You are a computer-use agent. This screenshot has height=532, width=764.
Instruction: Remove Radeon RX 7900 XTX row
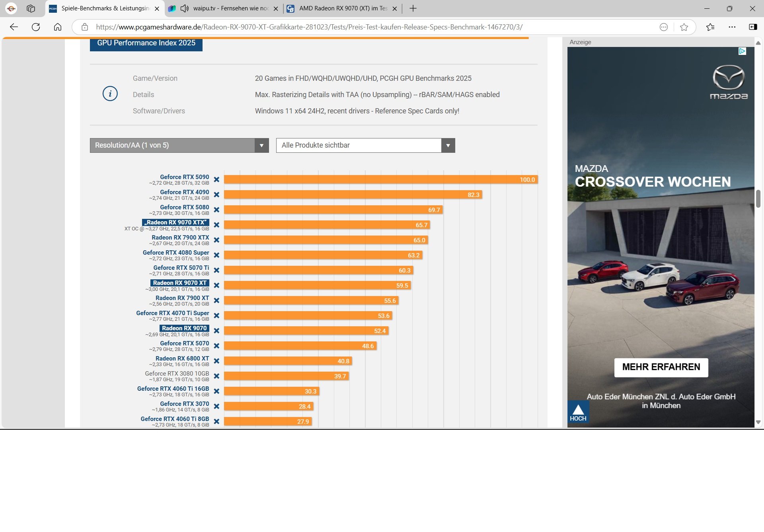pos(216,240)
